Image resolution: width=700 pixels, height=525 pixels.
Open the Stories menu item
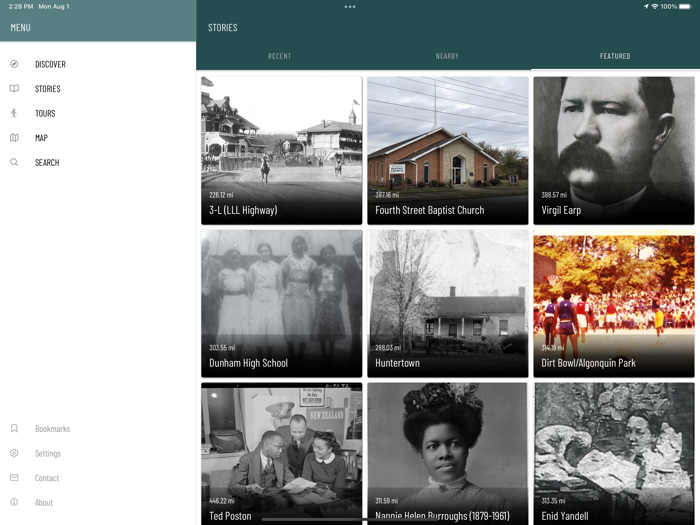(x=48, y=89)
